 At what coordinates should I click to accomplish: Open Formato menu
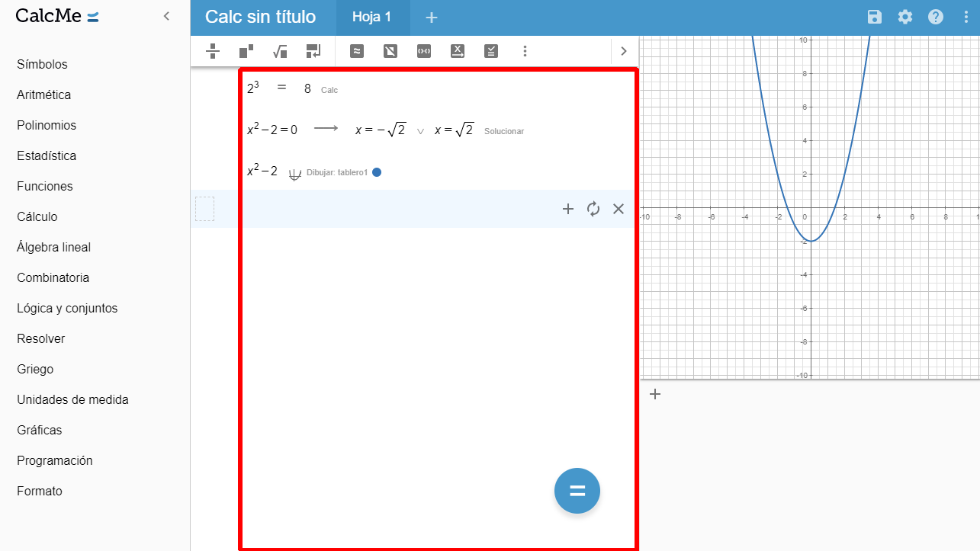pos(40,491)
